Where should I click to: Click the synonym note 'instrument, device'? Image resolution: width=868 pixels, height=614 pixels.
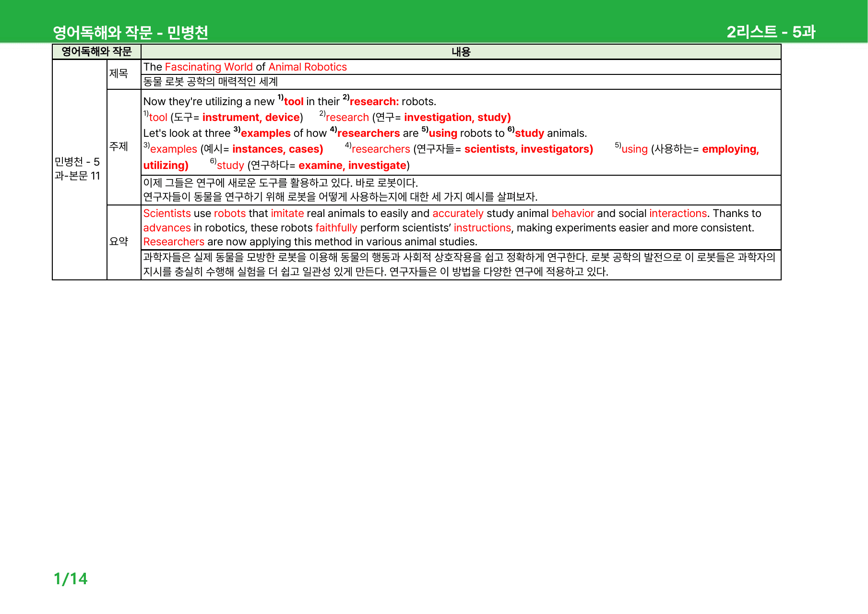pos(251,117)
